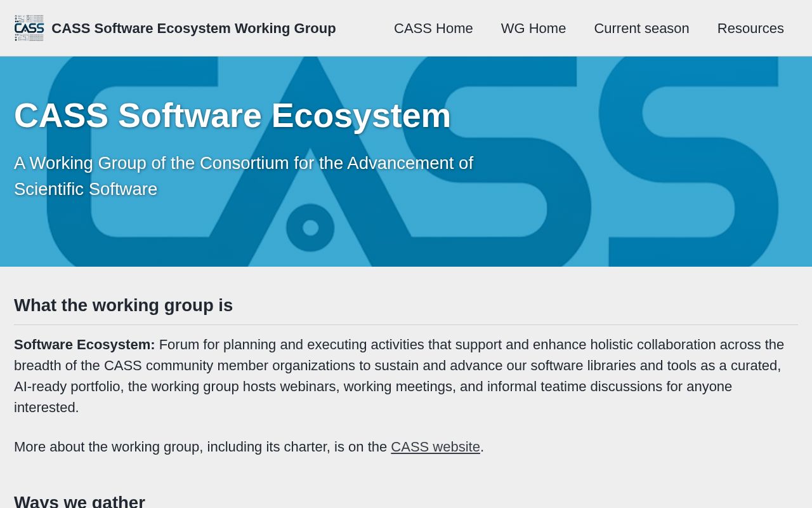Go to CASS Home in the navigation
This screenshot has width=812, height=508.
pyautogui.click(x=433, y=29)
